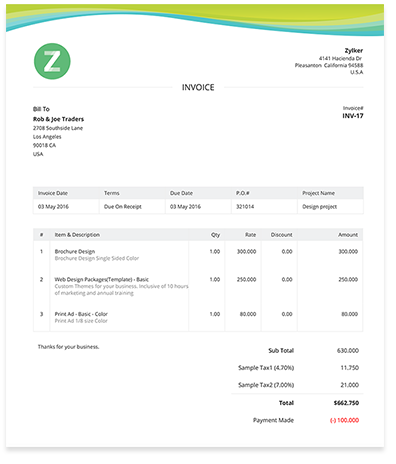Click the Thanks for your business note

68,347
